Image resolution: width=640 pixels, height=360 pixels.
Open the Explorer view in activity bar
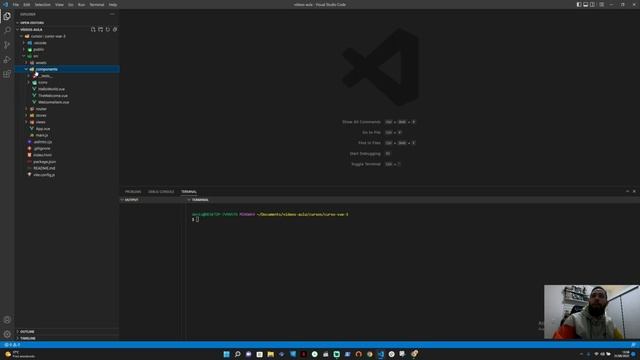[7, 16]
